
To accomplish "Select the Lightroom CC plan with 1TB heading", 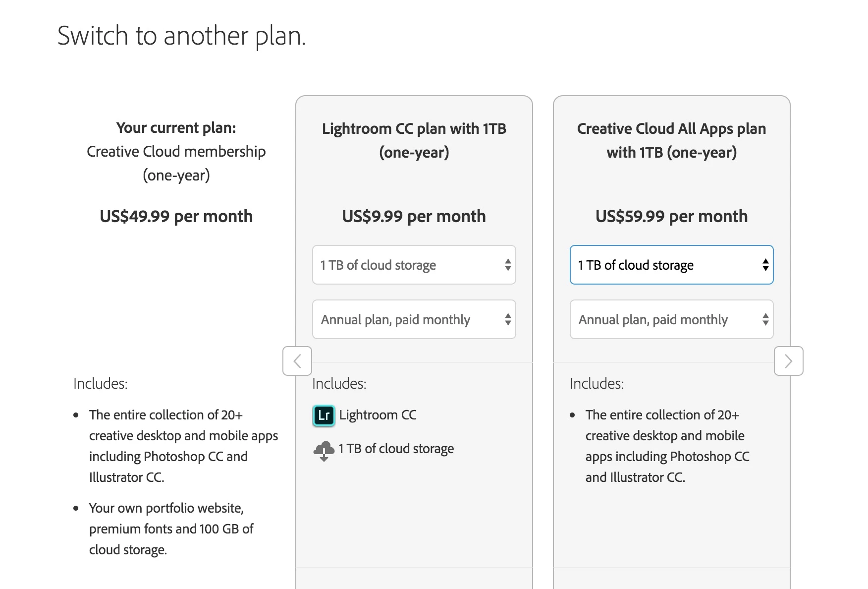I will (x=414, y=140).
